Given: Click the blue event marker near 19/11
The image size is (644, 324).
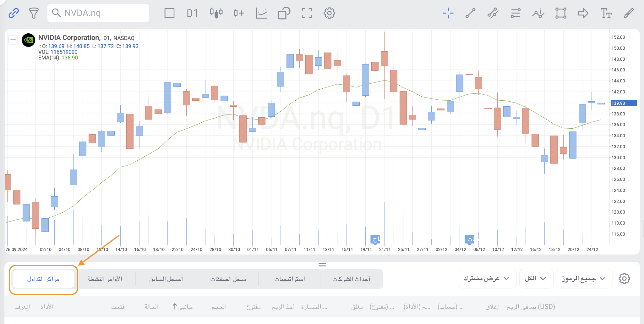Looking at the screenshot, I should 375,239.
